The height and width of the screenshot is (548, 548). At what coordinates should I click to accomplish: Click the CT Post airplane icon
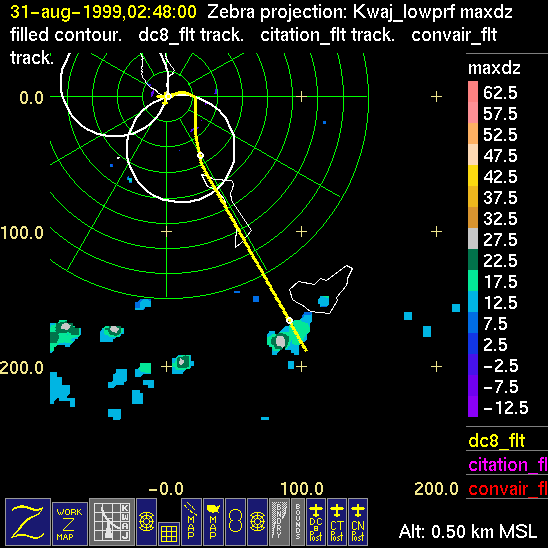click(337, 521)
